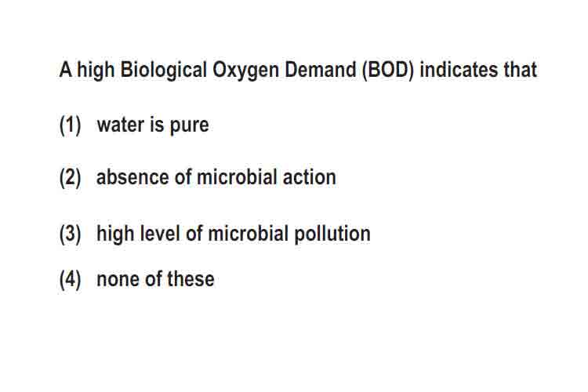The image size is (588, 392).
Task: Select option (1) water is pure
Action: point(134,125)
